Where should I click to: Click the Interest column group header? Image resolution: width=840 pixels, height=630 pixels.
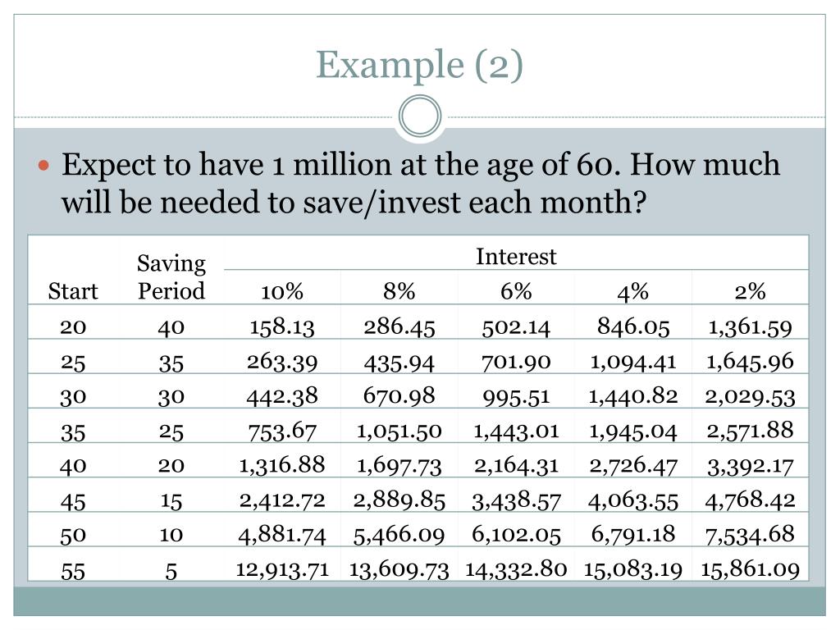click(x=516, y=257)
